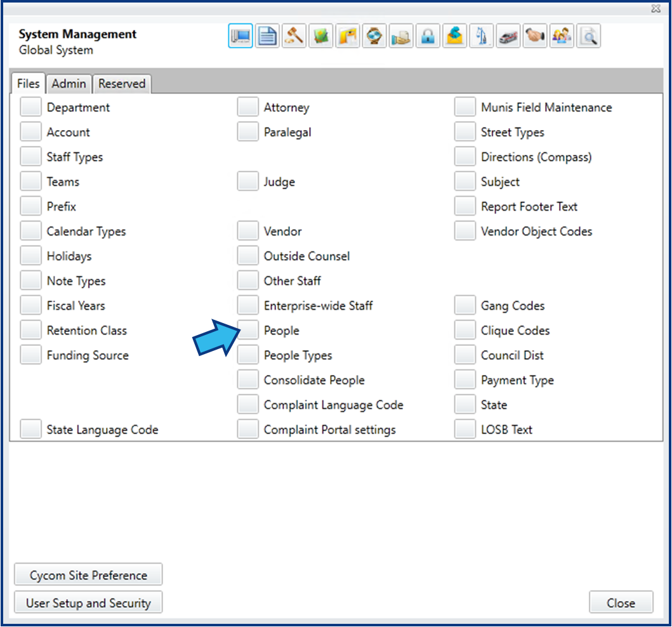Viewport: 672px width, 627px height.
Task: Select the Payment Type box
Action: [465, 379]
